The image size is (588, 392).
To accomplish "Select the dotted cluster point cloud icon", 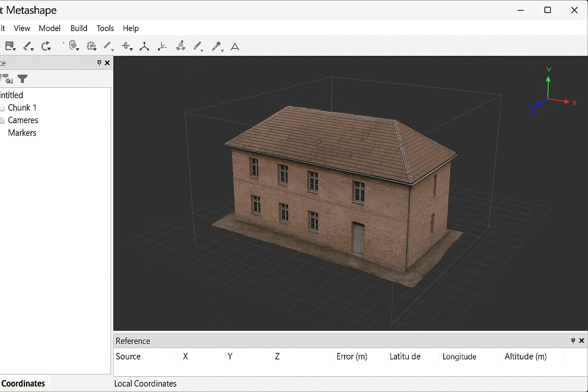I will point(91,46).
